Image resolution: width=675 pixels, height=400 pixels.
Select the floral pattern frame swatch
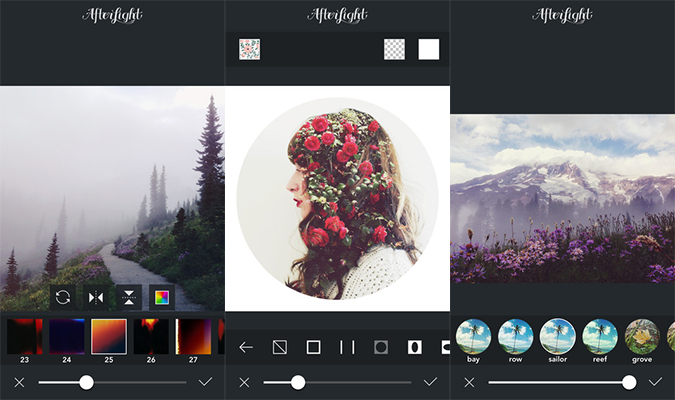[x=250, y=49]
